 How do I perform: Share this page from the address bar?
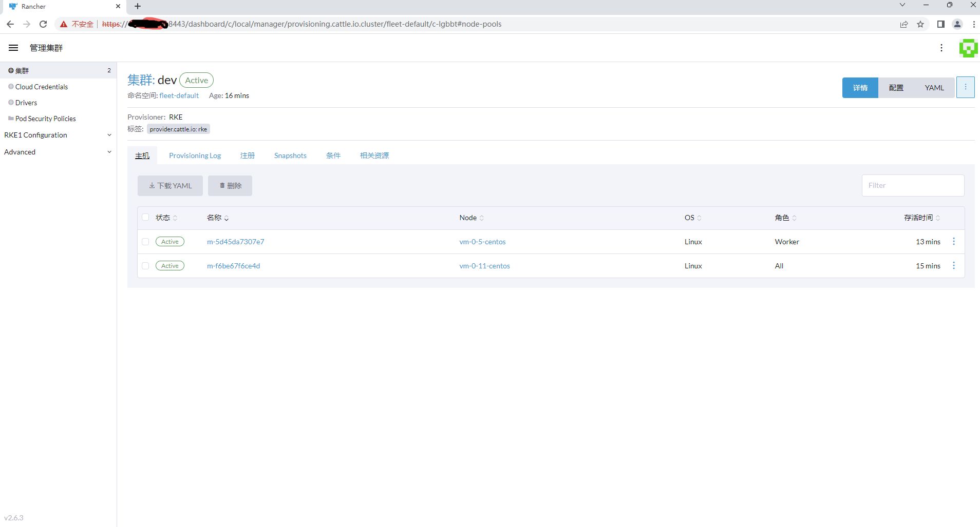tap(904, 24)
